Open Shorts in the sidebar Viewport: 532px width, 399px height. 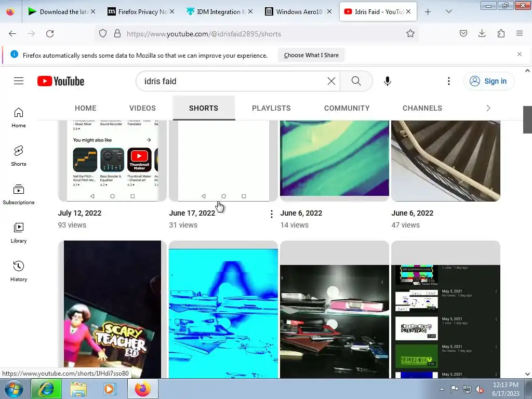19,156
